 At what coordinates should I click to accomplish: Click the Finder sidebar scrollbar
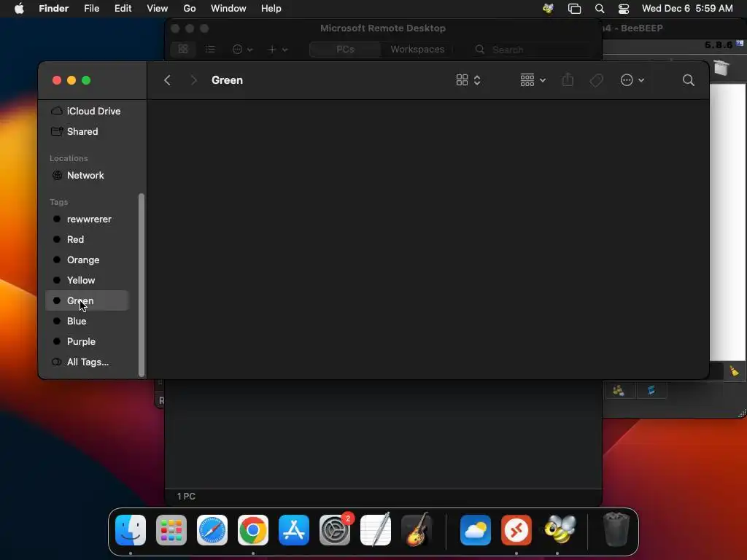pyautogui.click(x=141, y=285)
